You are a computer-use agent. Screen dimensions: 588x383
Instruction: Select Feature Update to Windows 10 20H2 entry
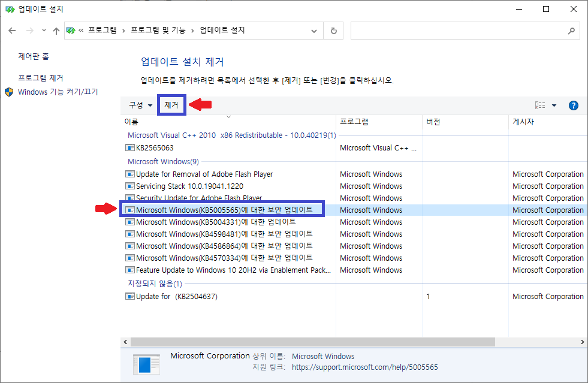pos(233,270)
